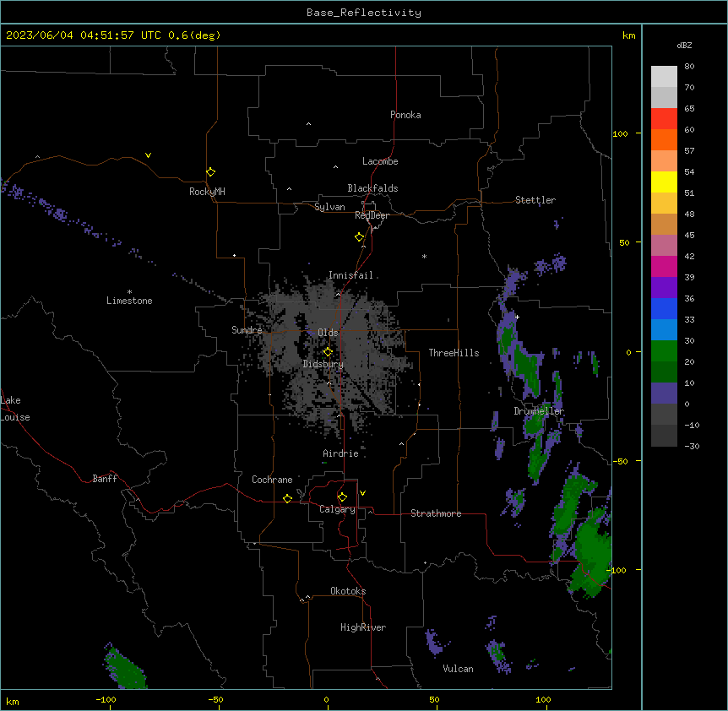The height and width of the screenshot is (711, 728).
Task: Click the Vulcan label
Action: (x=458, y=669)
